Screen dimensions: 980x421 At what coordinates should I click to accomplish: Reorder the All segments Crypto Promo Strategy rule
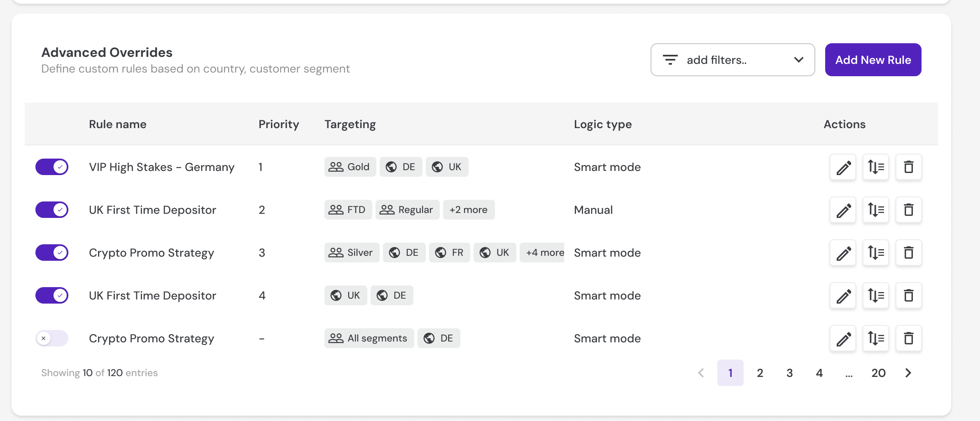[x=876, y=338]
